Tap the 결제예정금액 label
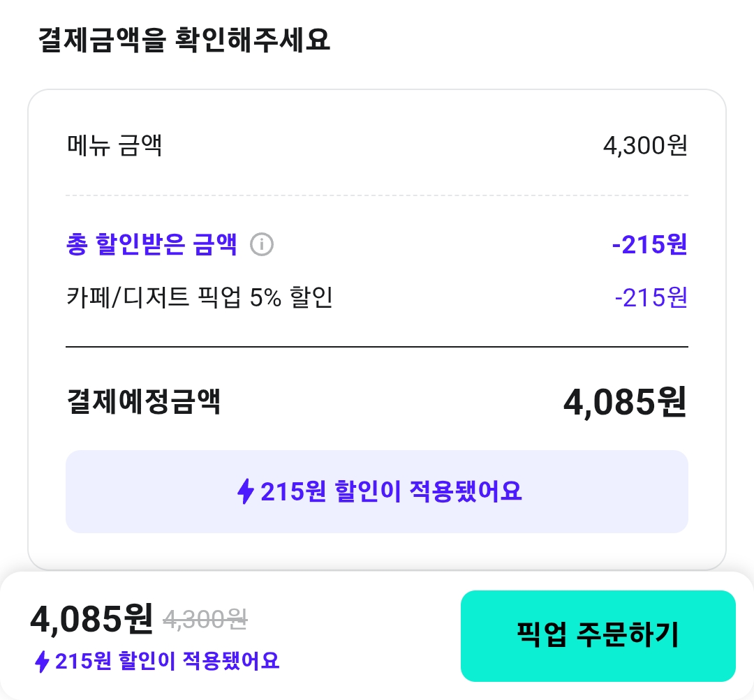 (143, 402)
